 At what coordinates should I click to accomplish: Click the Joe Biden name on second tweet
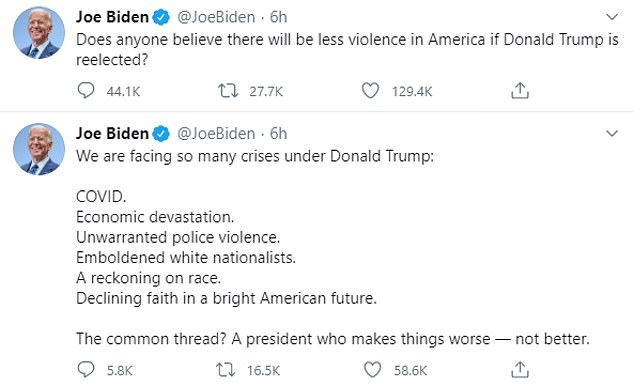click(x=112, y=133)
